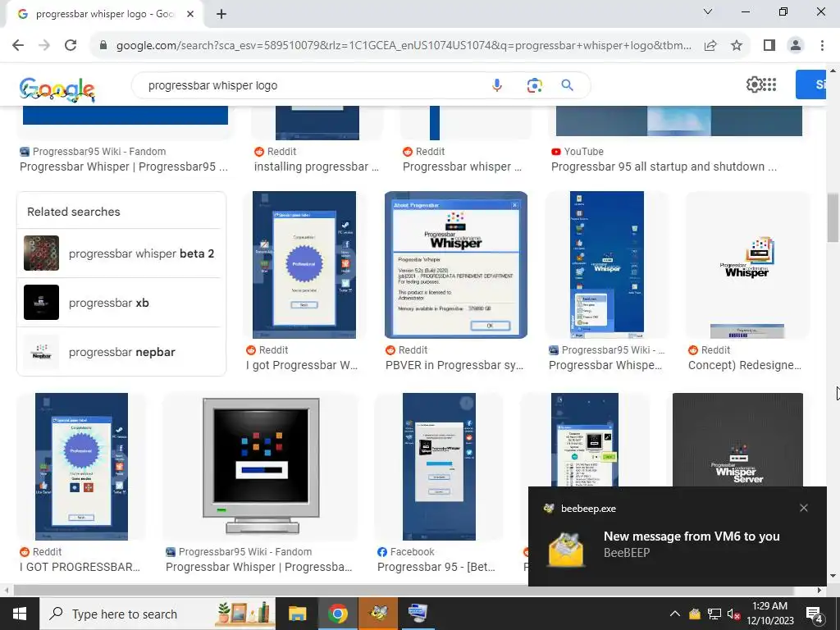The image size is (840, 630).
Task: Start a voice search with microphone
Action: (x=496, y=85)
